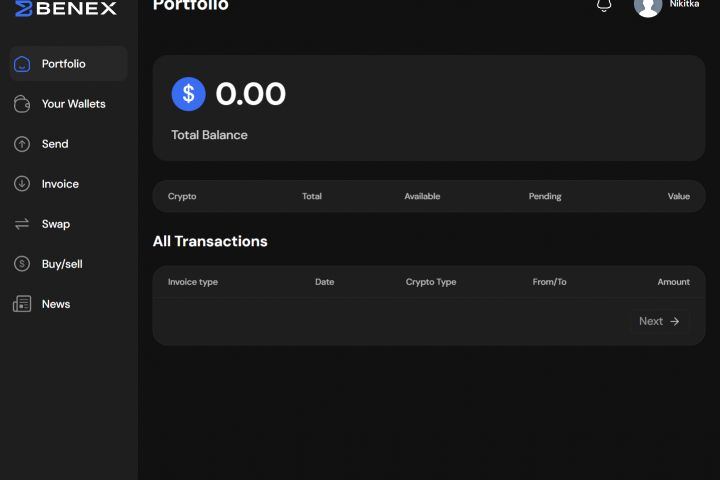This screenshot has width=720, height=480.
Task: Click the Invoice down-arrow icon
Action: point(22,184)
